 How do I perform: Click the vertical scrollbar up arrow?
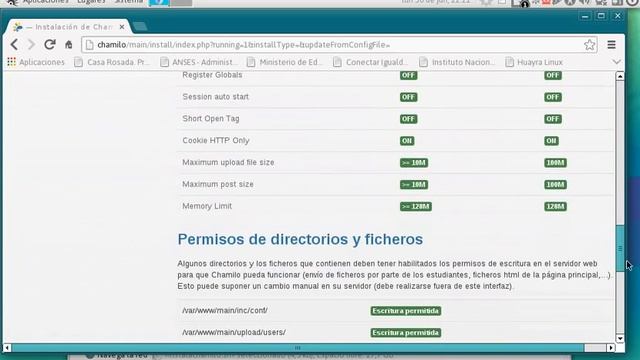(x=620, y=76)
